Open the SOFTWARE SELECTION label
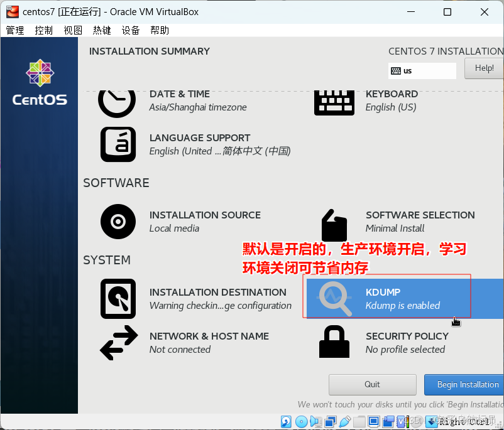Viewport: 504px width, 430px height. click(420, 215)
